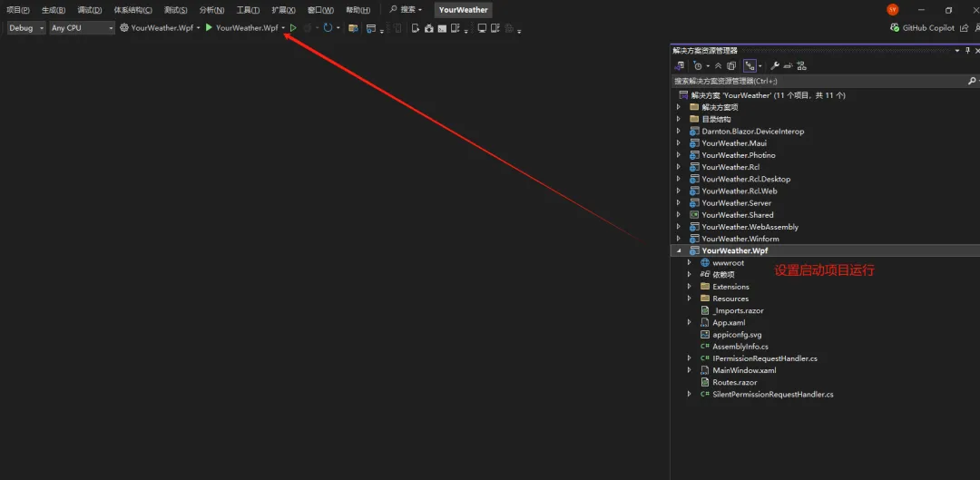
Task: Toggle the auto-hide pin on Solution Explorer panel
Action: (967, 51)
